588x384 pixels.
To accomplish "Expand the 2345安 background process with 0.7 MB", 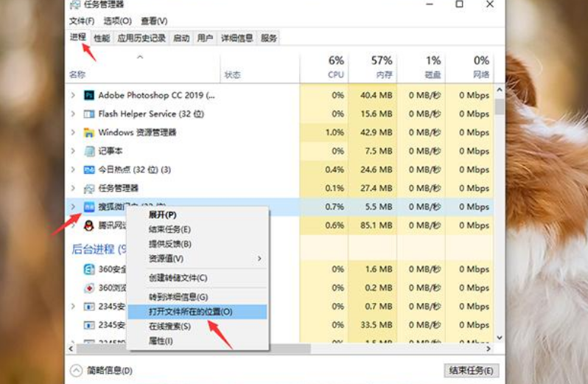I will click(x=73, y=307).
